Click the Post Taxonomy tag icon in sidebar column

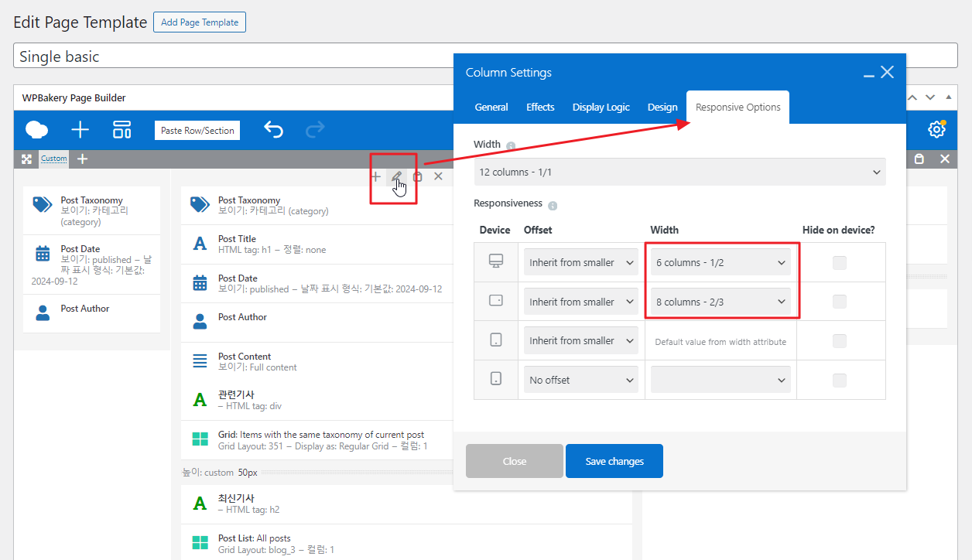coord(43,204)
